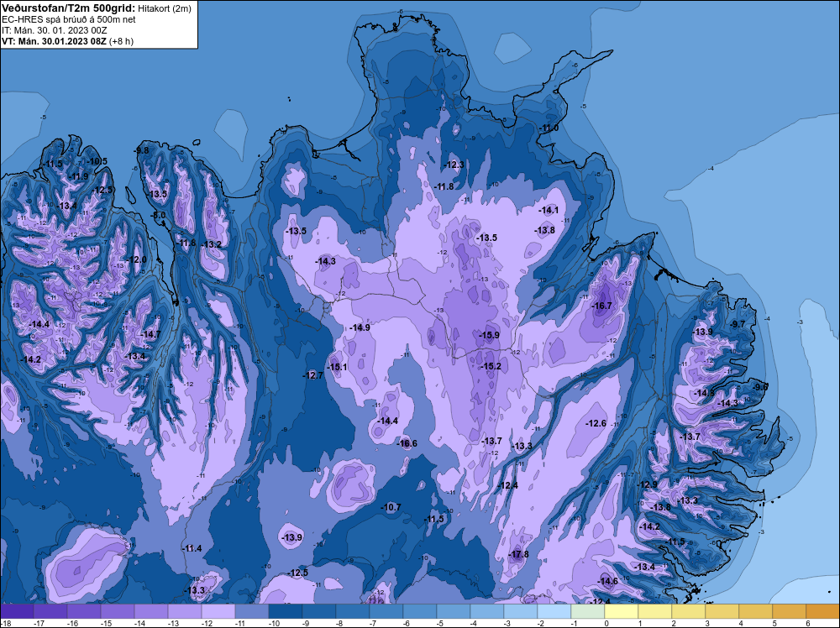Select the legend swatch between -15 and -14
Screen dimensions: 840x628
pyautogui.click(x=118, y=611)
